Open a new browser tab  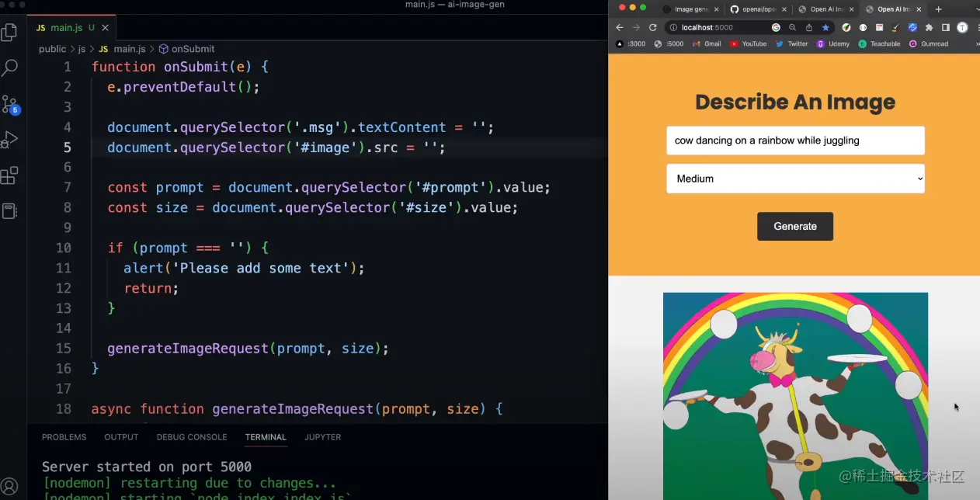(938, 9)
